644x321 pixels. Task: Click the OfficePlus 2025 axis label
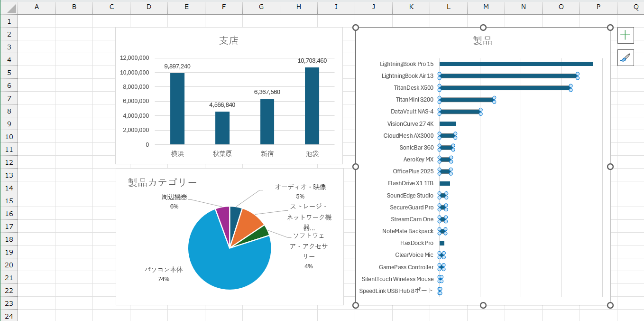(x=413, y=171)
